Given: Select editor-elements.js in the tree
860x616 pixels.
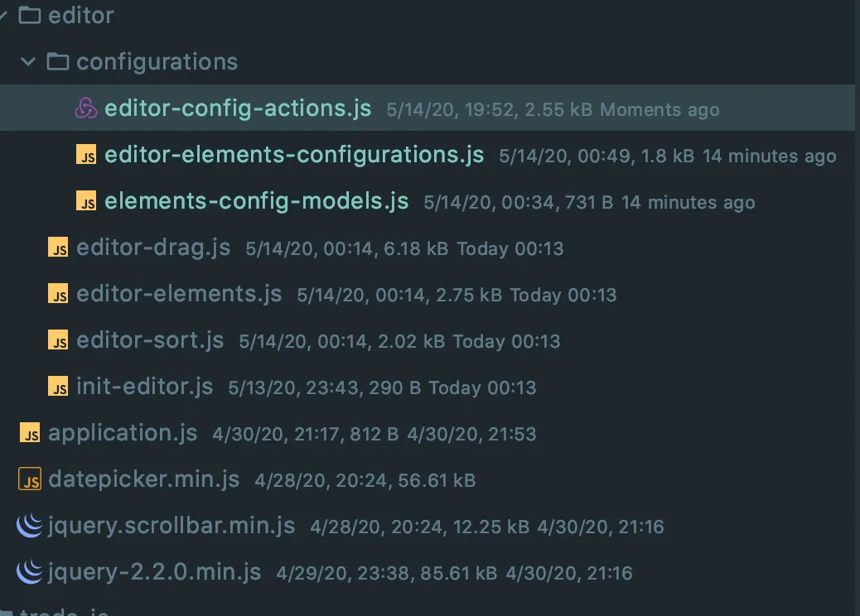Looking at the screenshot, I should [x=179, y=294].
